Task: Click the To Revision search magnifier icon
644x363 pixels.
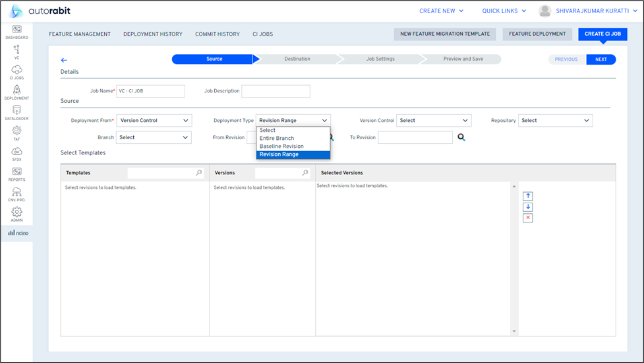Action: click(x=461, y=137)
